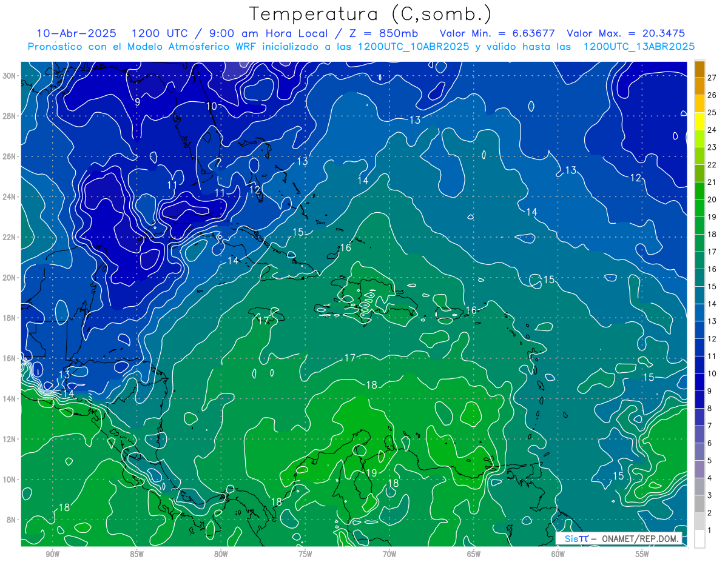Click the "24N" latitude axis label

10,197
